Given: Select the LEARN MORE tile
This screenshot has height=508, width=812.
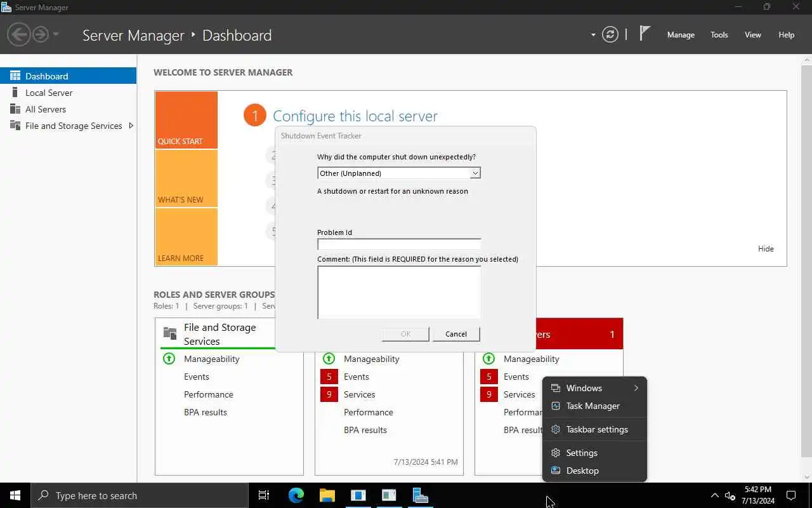Looking at the screenshot, I should tap(186, 237).
